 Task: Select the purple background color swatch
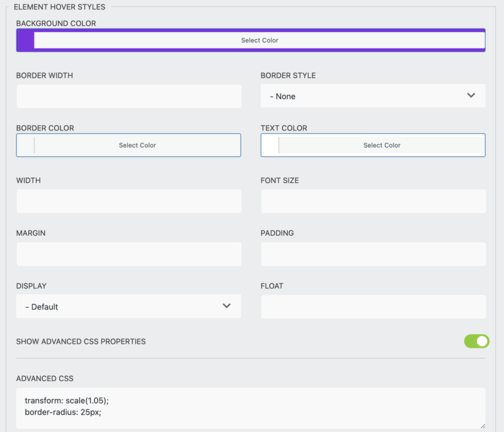click(x=24, y=40)
